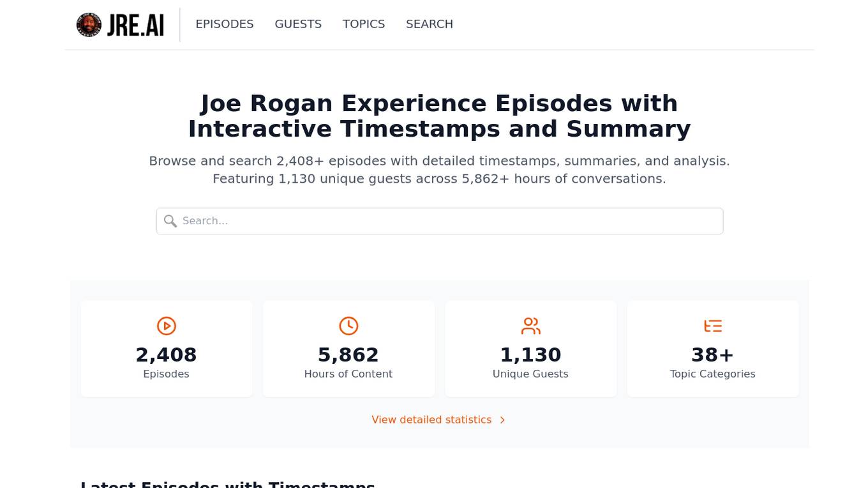
Task: Click the magnifying glass search icon
Action: pyautogui.click(x=170, y=221)
